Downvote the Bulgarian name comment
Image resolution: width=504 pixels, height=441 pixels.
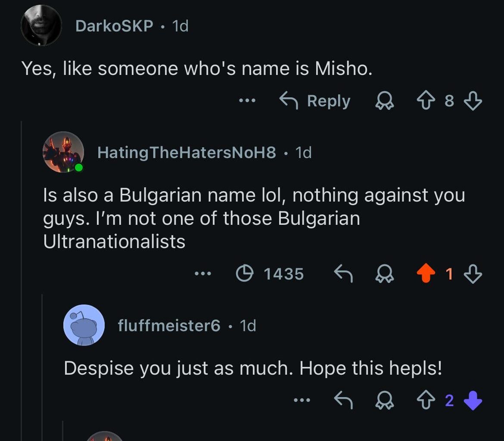(x=473, y=273)
